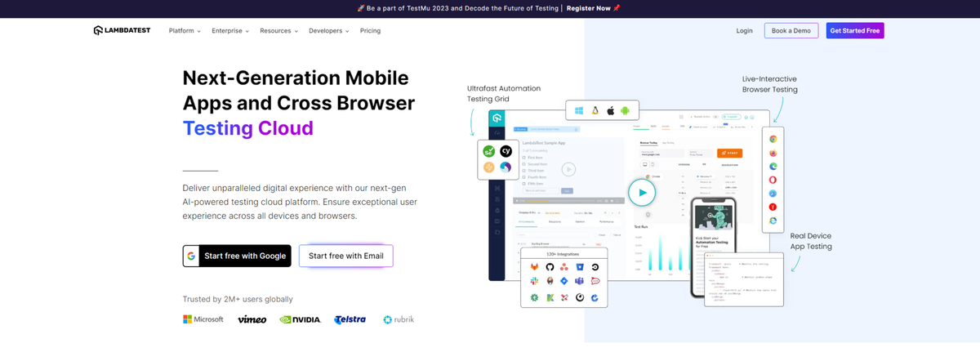
Task: Open the Login link
Action: click(x=744, y=31)
